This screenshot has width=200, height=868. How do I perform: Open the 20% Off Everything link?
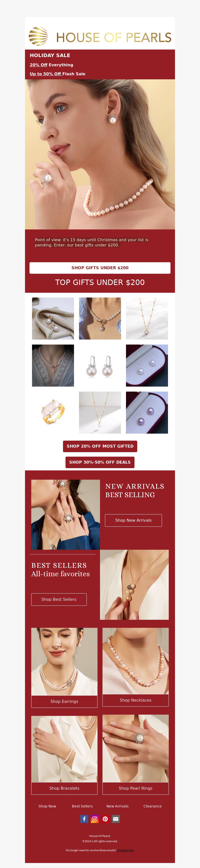(51, 65)
